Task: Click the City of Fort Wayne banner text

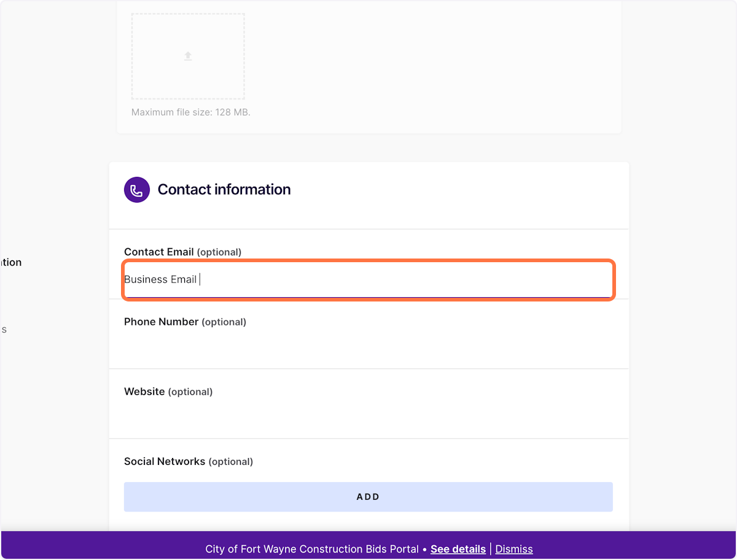Action: 312,549
